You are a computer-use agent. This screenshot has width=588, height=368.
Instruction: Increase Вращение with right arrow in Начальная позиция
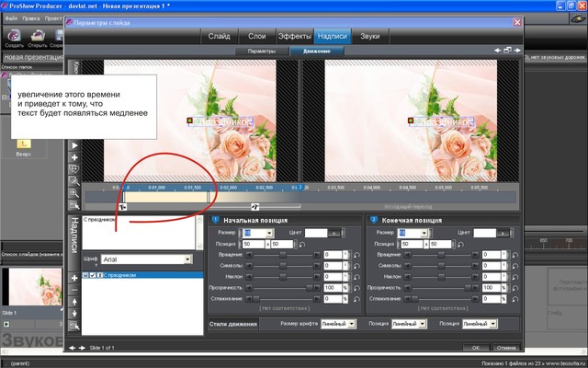(317, 255)
